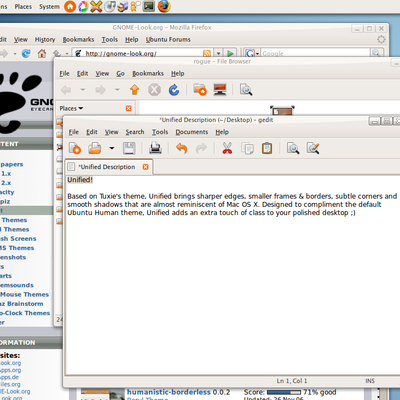The image size is (400, 400).
Task: Open File Browser's Bookmarks menu
Action: (x=148, y=74)
